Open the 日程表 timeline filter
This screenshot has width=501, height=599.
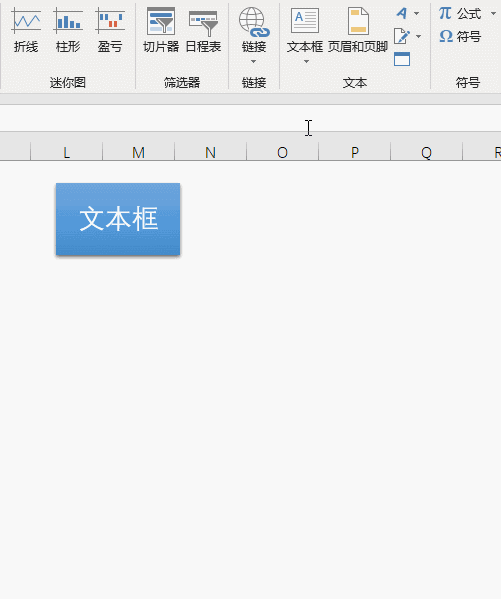point(203,31)
